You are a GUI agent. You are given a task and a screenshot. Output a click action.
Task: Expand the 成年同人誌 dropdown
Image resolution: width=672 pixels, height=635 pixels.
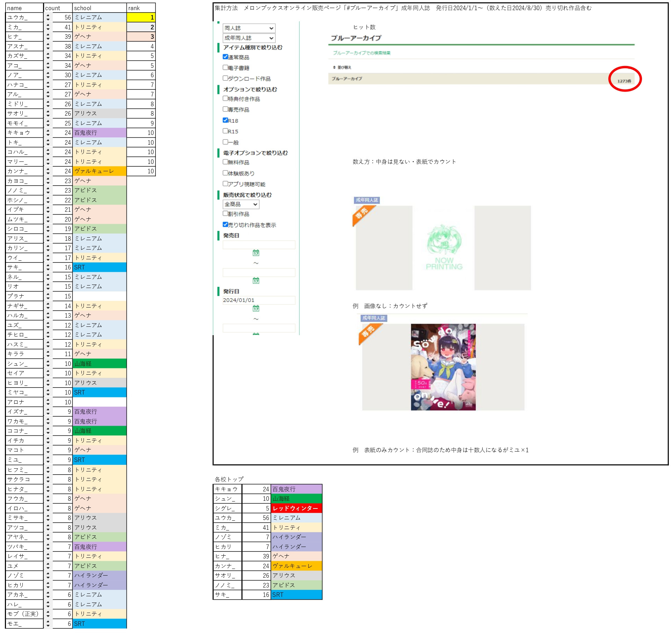(x=249, y=38)
